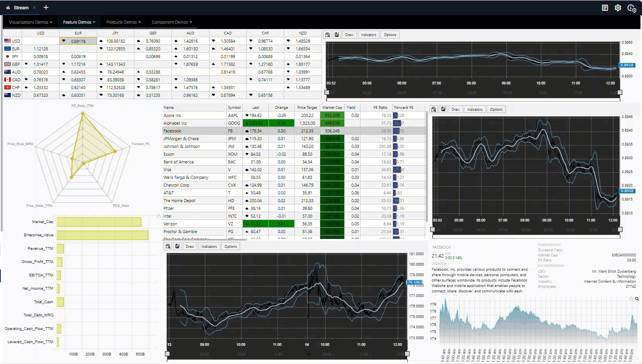642x364 pixels.
Task: Select the crosshair/zoom tool on the EUR chart
Action: (x=433, y=109)
